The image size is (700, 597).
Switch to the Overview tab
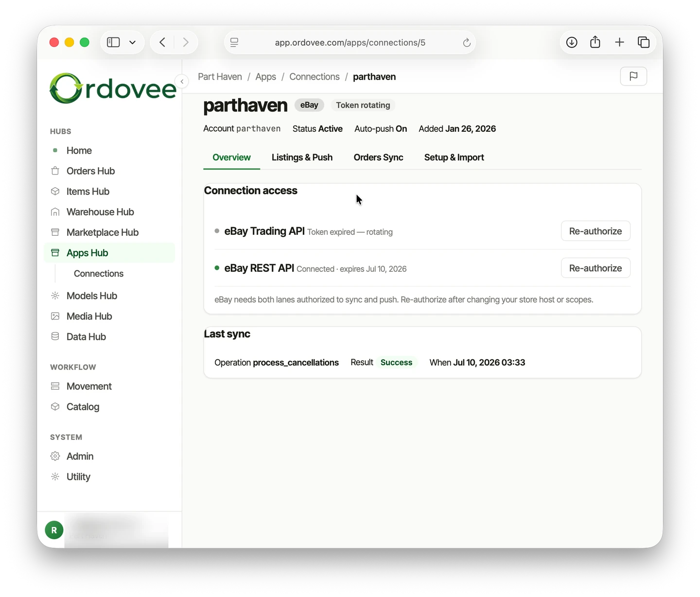click(231, 158)
